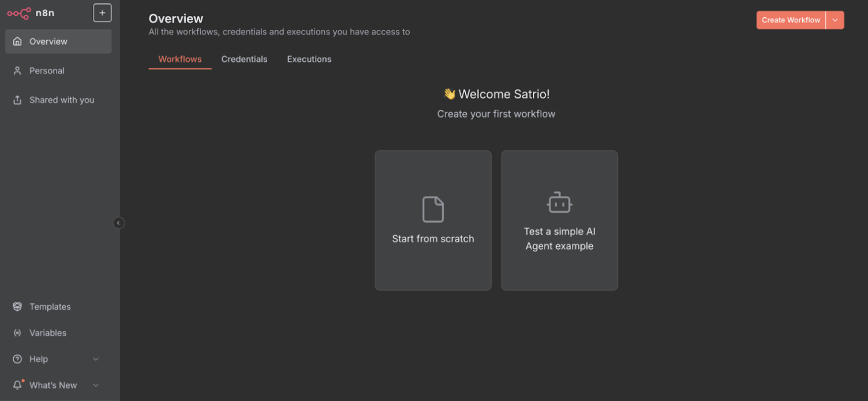The image size is (868, 401).
Task: Open Shared with you label
Action: [x=62, y=100]
